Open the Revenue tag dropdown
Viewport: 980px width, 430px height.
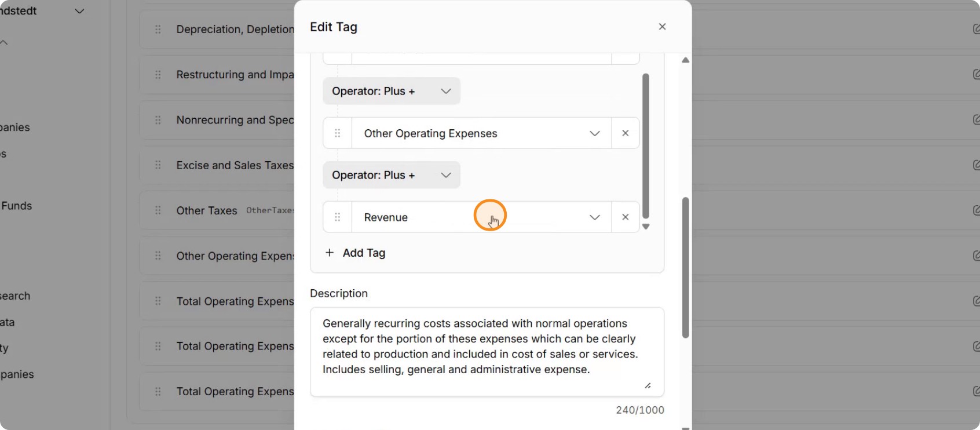click(x=481, y=217)
